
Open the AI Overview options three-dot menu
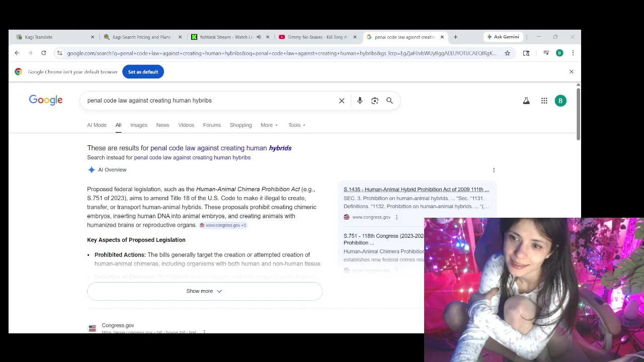tap(494, 170)
